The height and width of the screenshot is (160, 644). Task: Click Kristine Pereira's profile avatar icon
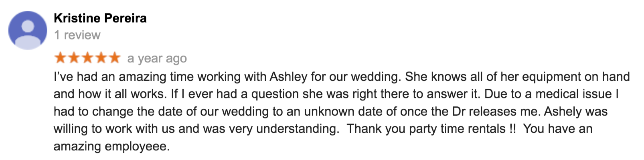(28, 30)
